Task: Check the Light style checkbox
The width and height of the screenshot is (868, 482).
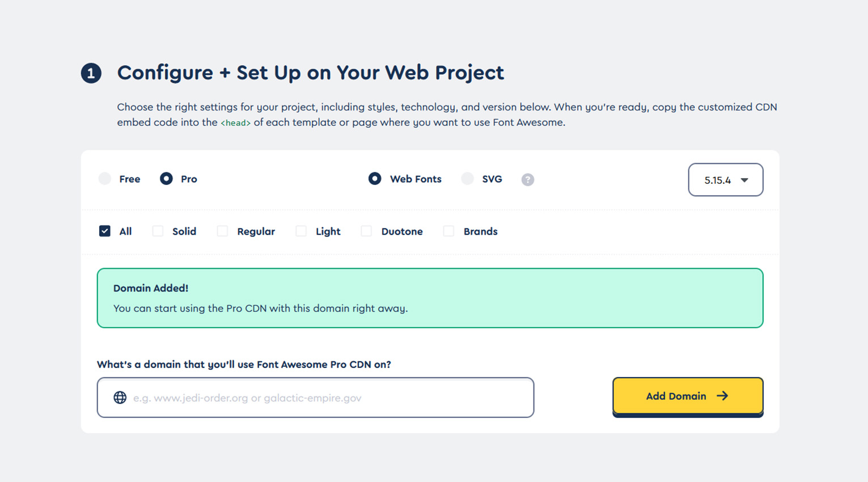Action: [301, 231]
